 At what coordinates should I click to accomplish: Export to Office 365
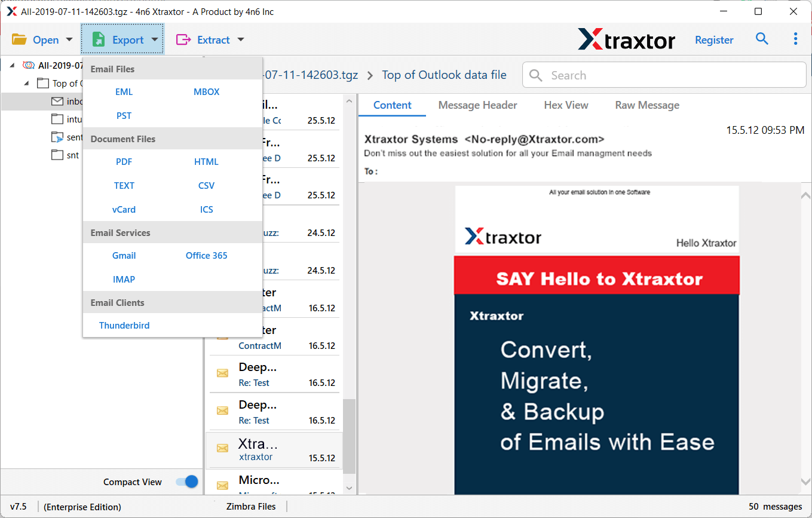207,256
